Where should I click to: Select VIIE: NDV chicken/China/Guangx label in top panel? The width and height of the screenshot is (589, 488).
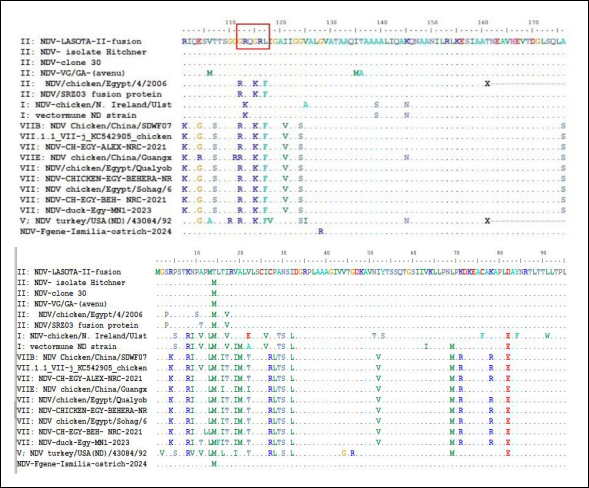pyautogui.click(x=96, y=157)
